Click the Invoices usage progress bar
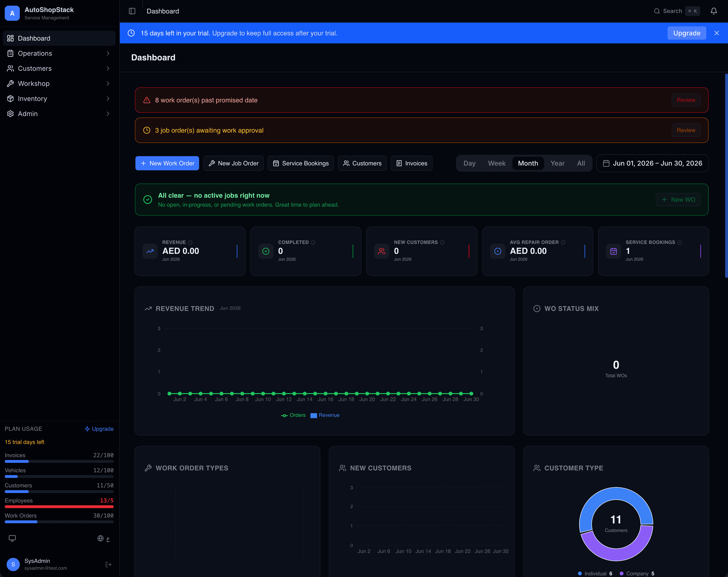728x577 pixels. point(59,461)
